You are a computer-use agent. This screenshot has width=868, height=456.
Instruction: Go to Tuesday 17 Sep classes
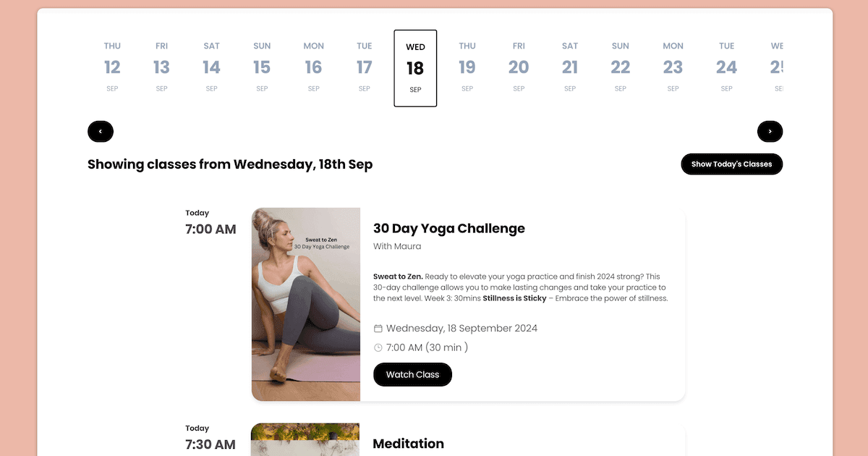click(365, 67)
